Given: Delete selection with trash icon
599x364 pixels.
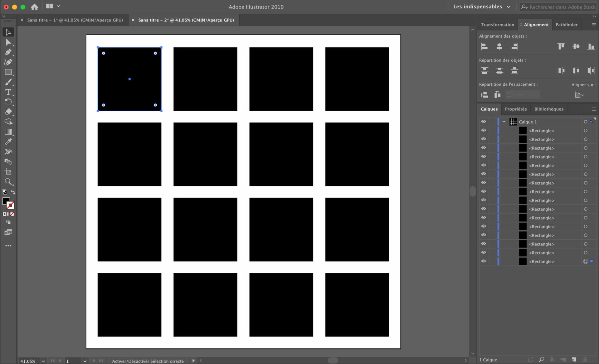Looking at the screenshot, I should [x=585, y=360].
